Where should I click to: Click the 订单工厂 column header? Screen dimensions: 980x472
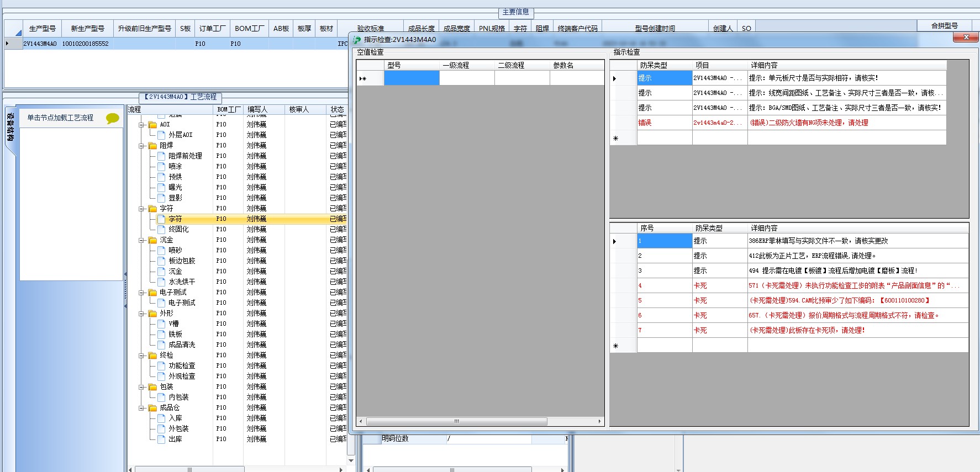click(x=213, y=28)
